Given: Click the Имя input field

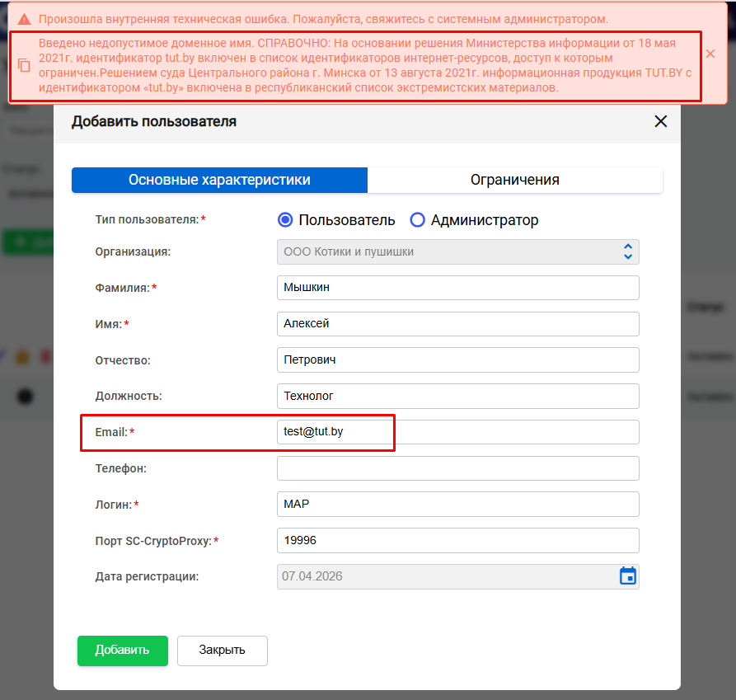Looking at the screenshot, I should [457, 324].
